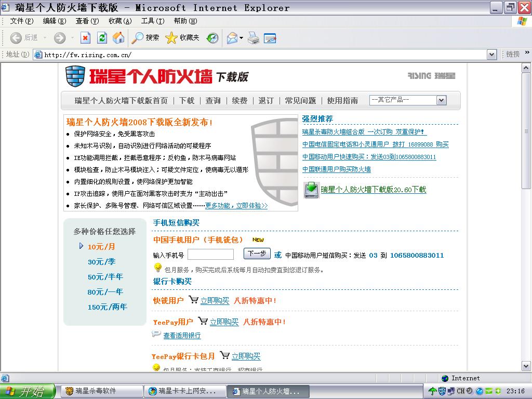Open the 退订 navigation item

[x=265, y=100]
